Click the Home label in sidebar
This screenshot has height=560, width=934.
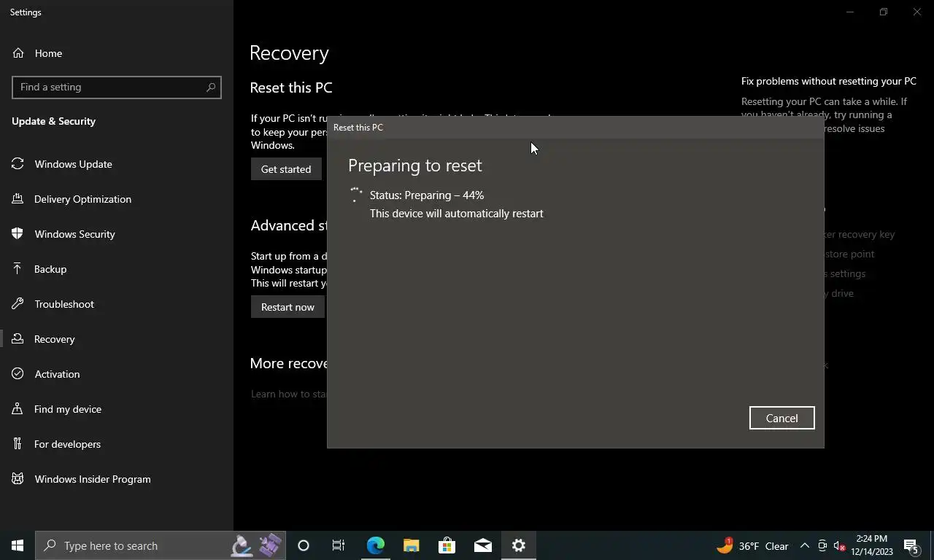tap(48, 53)
